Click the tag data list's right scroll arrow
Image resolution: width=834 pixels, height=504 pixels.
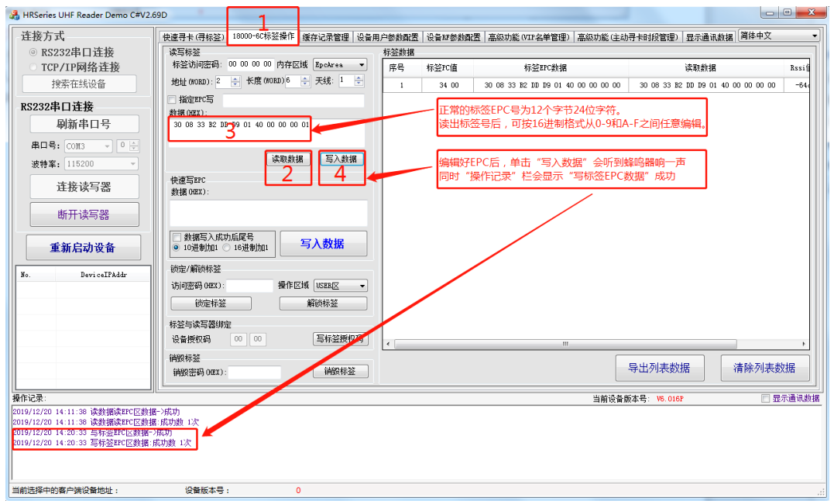804,344
